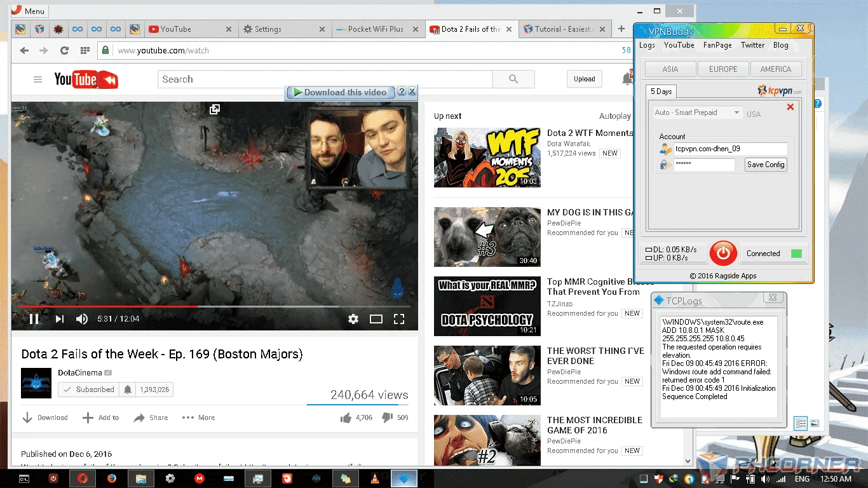Viewport: 868px width, 488px height.
Task: Switch to the Pocket WiFi Plus tab
Action: point(377,29)
